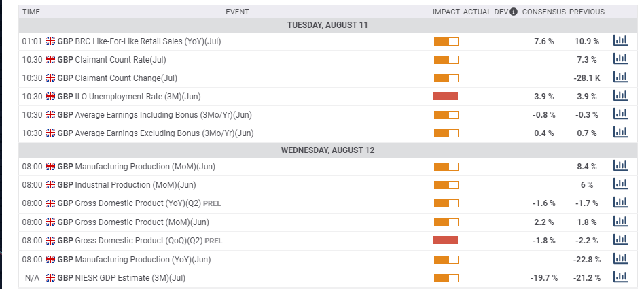
Task: Click chart icon for Industrial Production (MoM)
Action: point(620,184)
